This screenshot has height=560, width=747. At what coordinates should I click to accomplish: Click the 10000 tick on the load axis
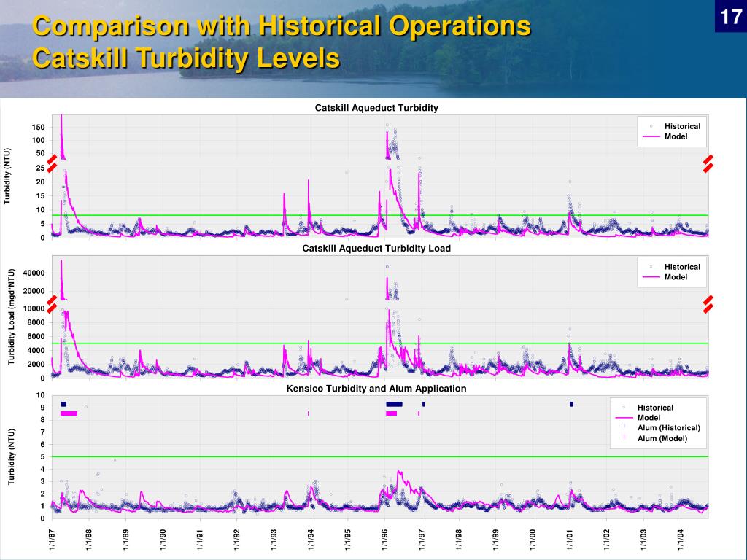click(34, 308)
